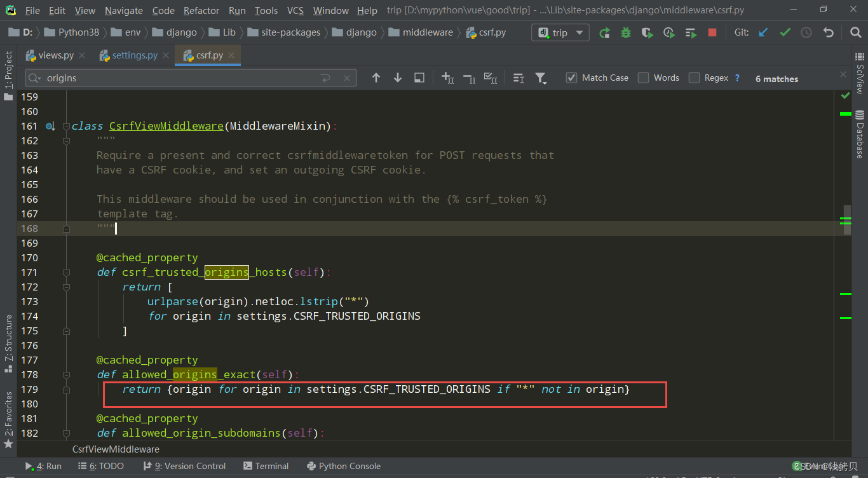This screenshot has height=478, width=868.
Task: Commit changes with the Git green checkmark
Action: (785, 32)
